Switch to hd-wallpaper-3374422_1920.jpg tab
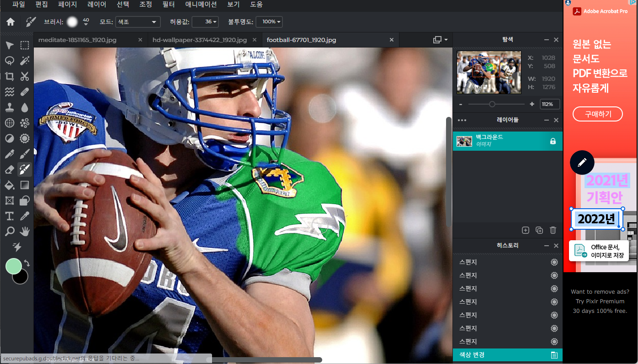The image size is (638, 364). tap(200, 40)
